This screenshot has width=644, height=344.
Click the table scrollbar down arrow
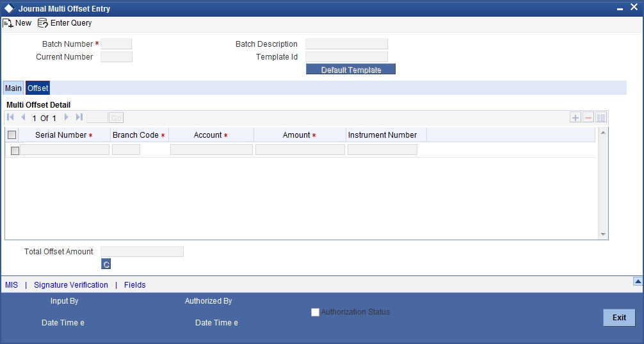coord(603,234)
